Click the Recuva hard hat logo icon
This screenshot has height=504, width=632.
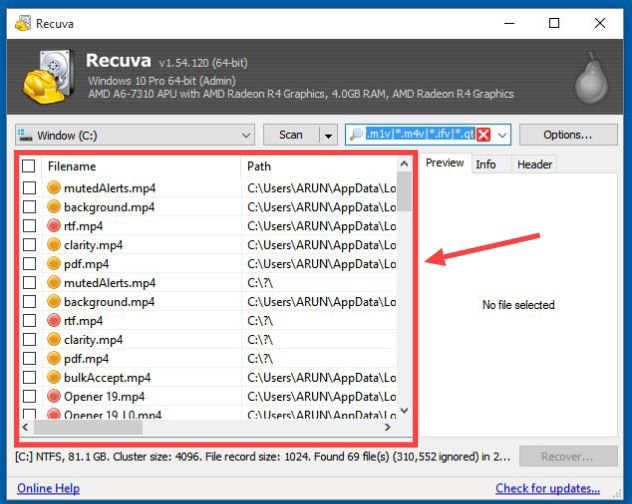pos(48,77)
